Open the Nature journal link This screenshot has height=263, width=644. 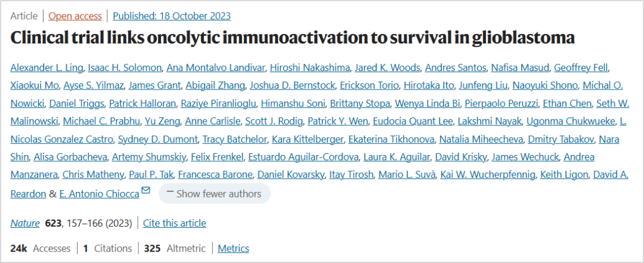[x=25, y=223]
